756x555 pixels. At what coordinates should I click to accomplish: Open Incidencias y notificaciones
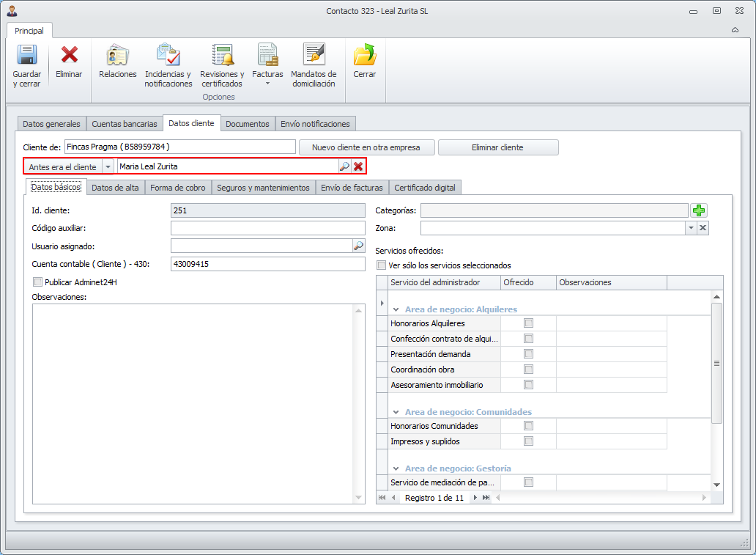[168, 56]
